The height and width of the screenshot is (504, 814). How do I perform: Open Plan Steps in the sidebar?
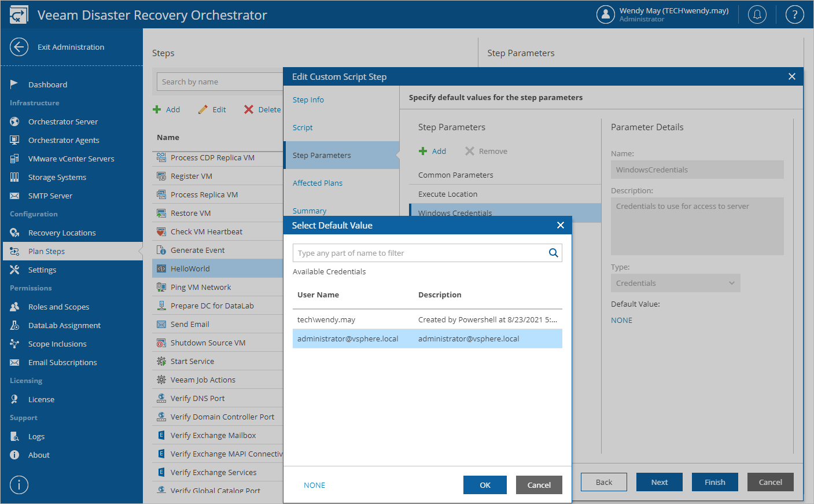pos(72,251)
